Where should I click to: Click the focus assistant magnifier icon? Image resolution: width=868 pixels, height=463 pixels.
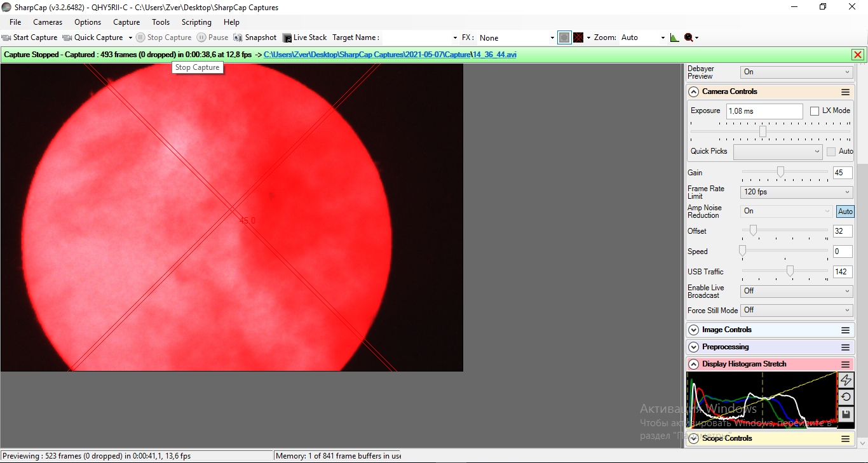click(x=688, y=37)
